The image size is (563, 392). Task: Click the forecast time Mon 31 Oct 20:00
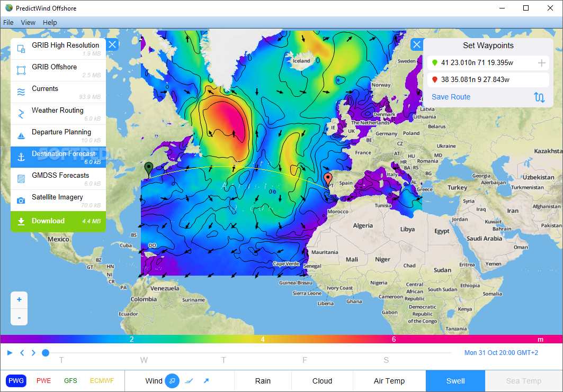(x=501, y=353)
